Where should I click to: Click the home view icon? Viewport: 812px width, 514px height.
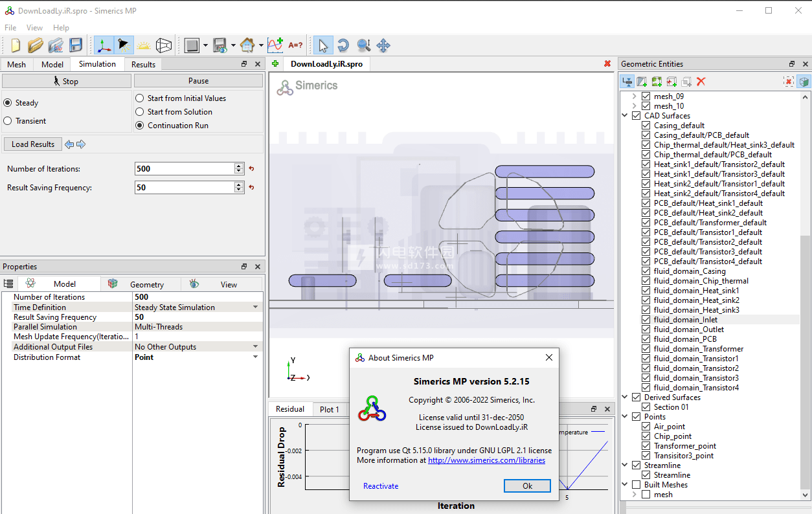pyautogui.click(x=247, y=45)
